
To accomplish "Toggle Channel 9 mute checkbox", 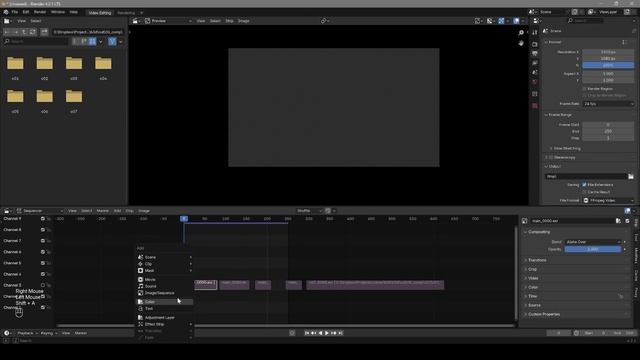I will pyautogui.click(x=43, y=219).
